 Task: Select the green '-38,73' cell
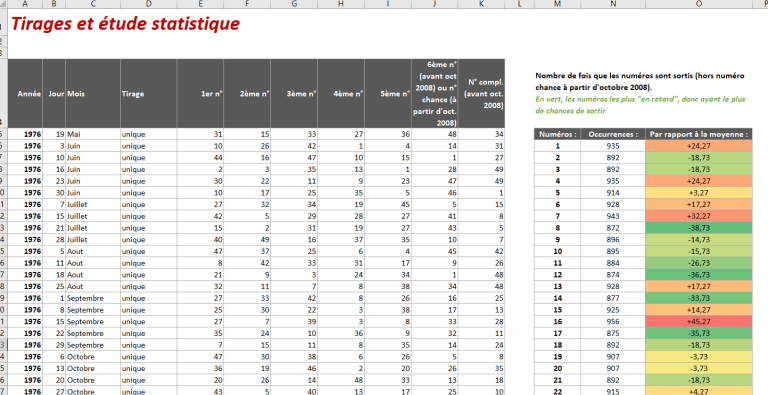pyautogui.click(x=699, y=228)
